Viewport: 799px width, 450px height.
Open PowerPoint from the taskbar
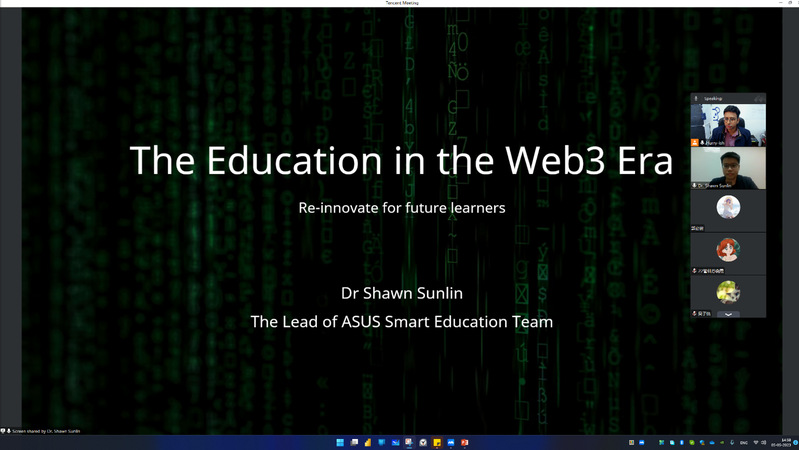[x=465, y=442]
